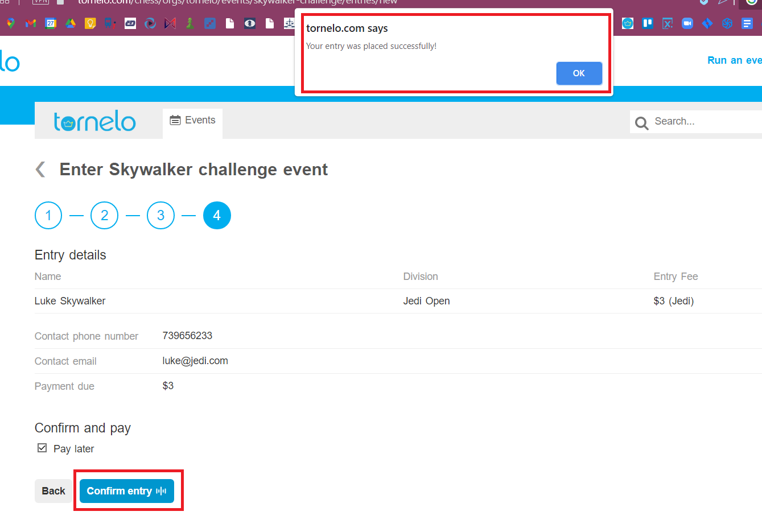This screenshot has width=762, height=532.
Task: Open the bus transit info bookmark
Action: [x=110, y=23]
